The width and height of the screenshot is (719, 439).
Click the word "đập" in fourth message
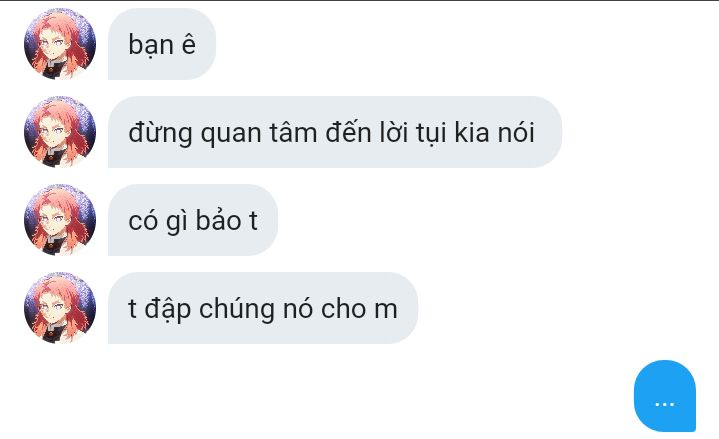click(168, 310)
